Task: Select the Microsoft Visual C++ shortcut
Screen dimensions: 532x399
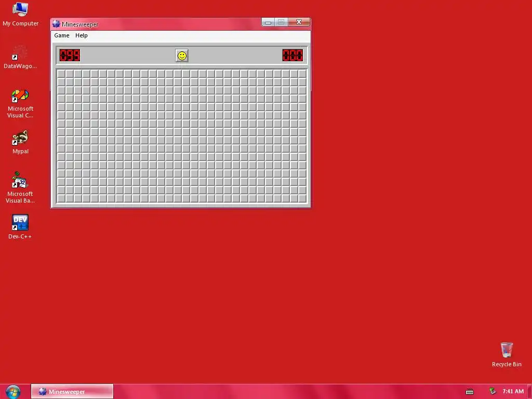Action: point(20,103)
